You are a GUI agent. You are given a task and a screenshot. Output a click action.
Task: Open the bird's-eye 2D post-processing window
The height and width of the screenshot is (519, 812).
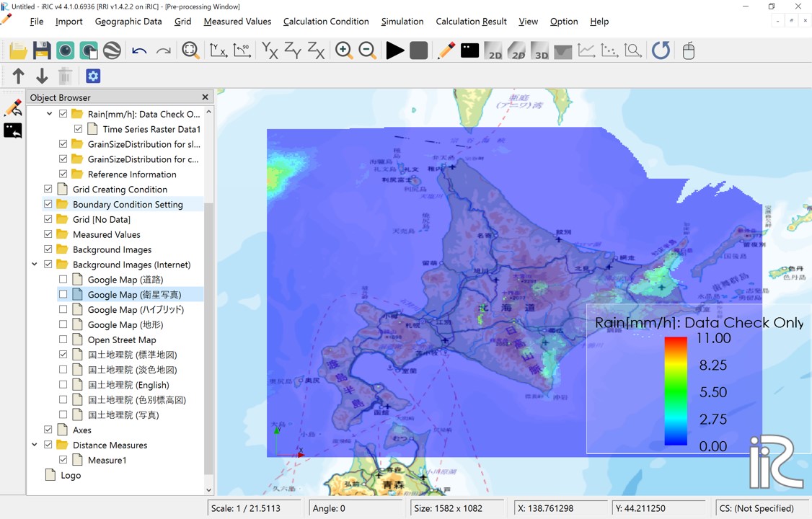click(516, 50)
